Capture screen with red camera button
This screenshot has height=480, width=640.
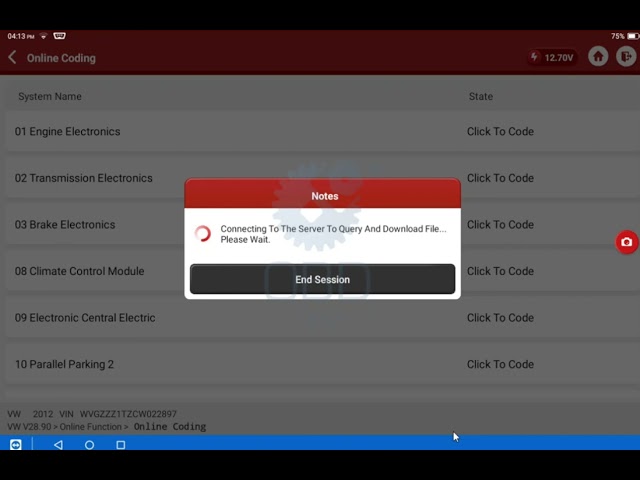[x=627, y=242]
